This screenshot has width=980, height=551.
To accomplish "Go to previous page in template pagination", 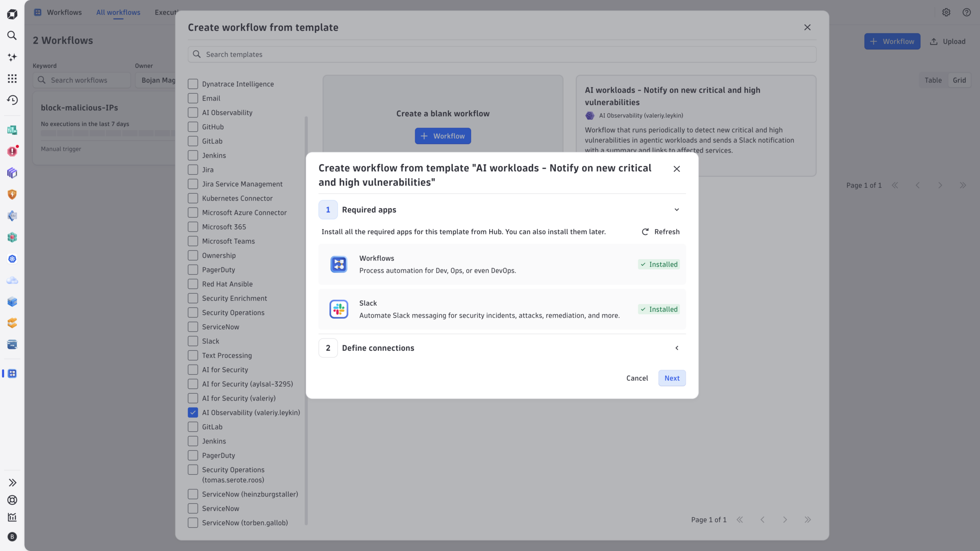I will click(763, 520).
